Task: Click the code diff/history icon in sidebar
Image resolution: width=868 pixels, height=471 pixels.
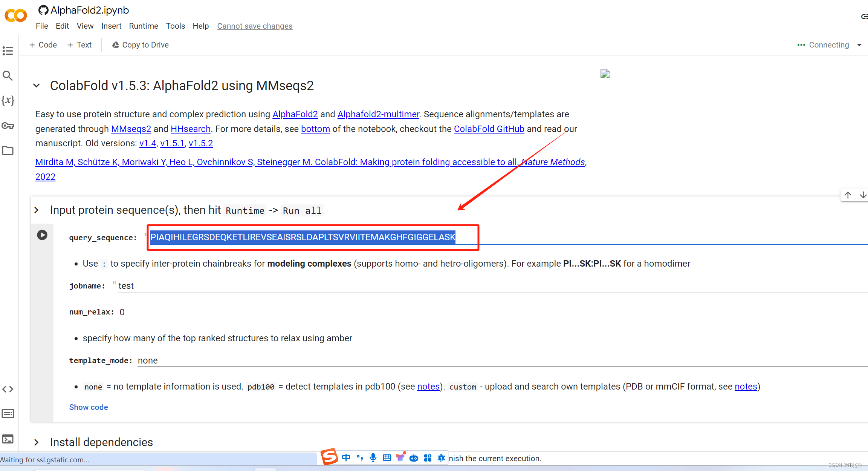Action: click(x=8, y=389)
